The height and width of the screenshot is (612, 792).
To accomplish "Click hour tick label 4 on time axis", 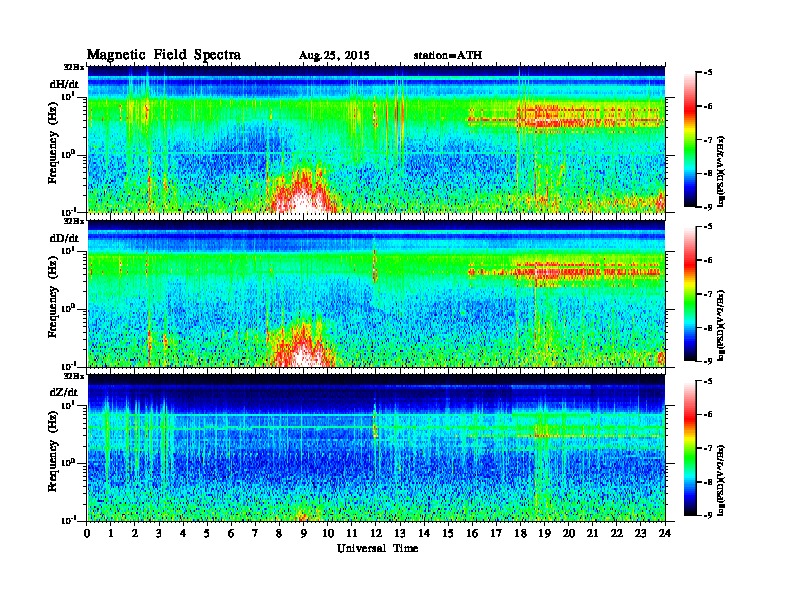I will click(x=183, y=533).
